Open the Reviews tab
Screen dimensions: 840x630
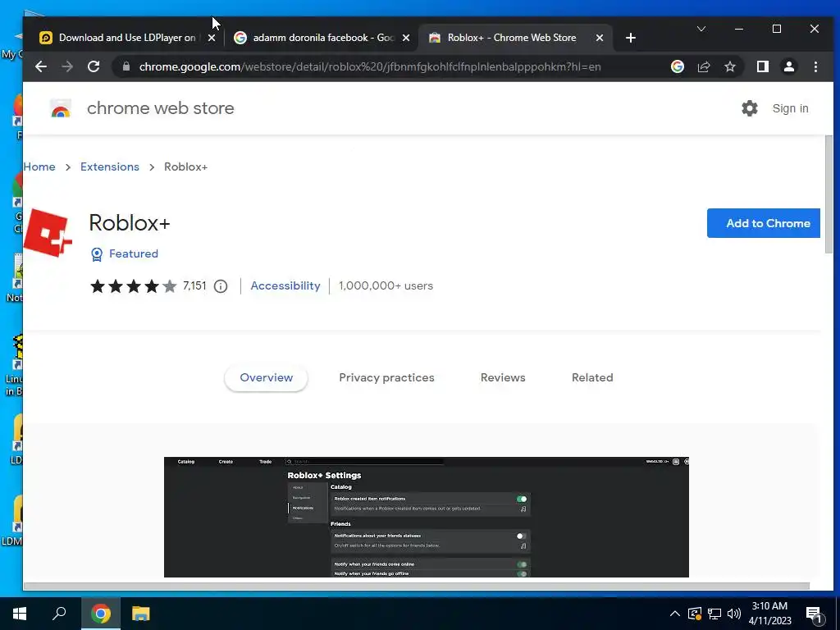click(503, 377)
